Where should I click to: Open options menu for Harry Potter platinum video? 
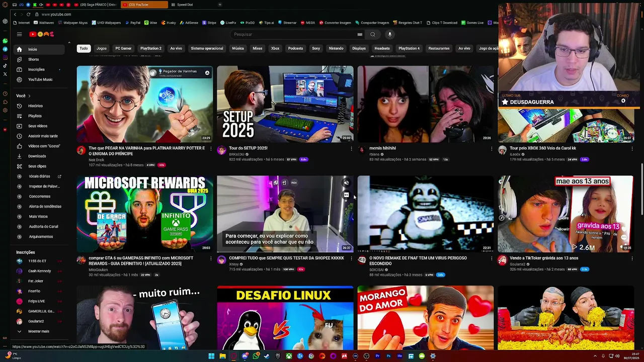point(211,149)
